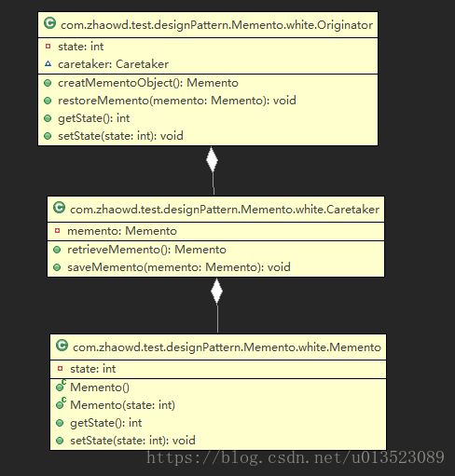The image size is (455, 476).
Task: Click the blue triangle icon beside caretaker: Caretaker
Action: tap(48, 63)
